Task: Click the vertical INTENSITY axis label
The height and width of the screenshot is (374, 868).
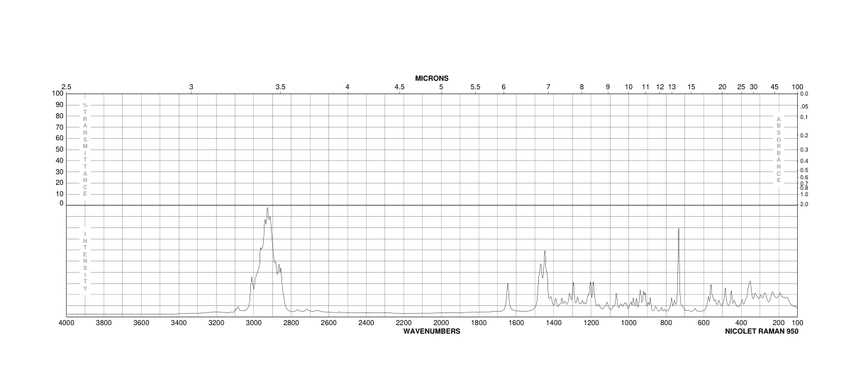Action: click(x=85, y=261)
